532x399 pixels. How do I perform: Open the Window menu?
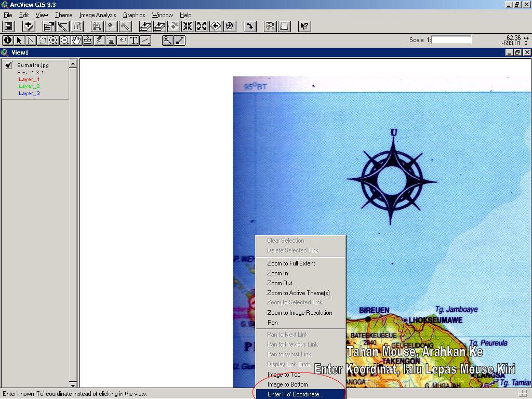pos(162,15)
